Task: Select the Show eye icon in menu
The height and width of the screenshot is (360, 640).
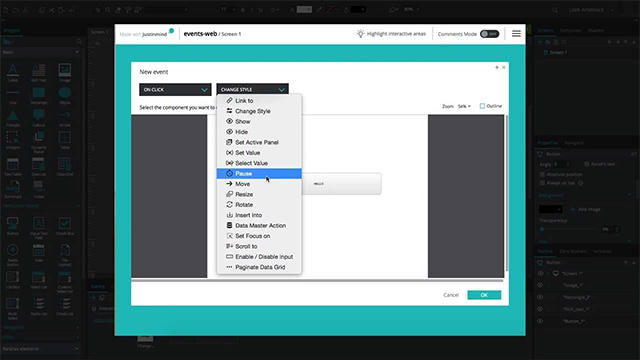Action: pyautogui.click(x=229, y=121)
